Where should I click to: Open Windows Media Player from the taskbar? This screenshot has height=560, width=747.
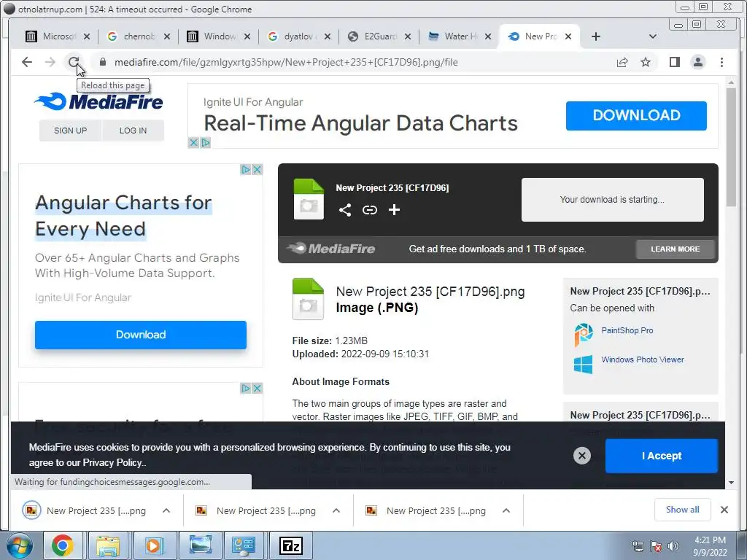154,545
